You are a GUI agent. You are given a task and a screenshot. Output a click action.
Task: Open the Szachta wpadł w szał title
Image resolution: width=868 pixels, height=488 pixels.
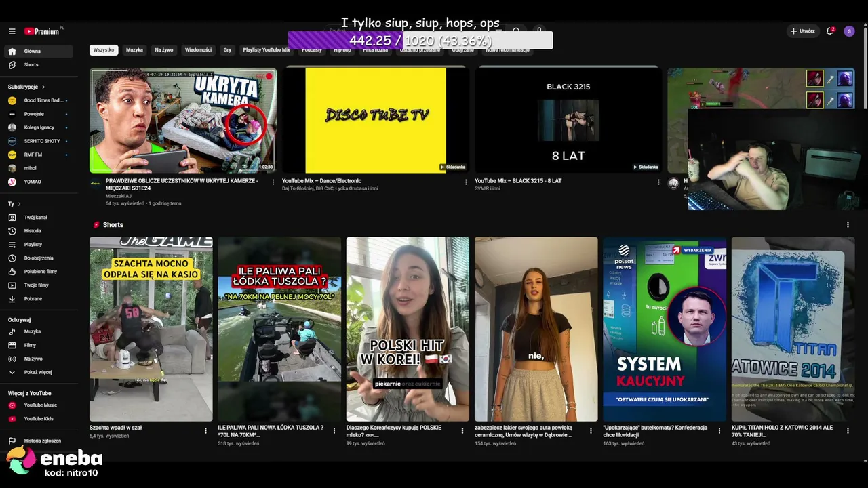(115, 428)
